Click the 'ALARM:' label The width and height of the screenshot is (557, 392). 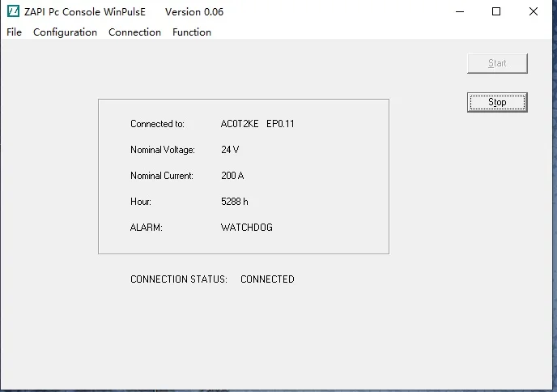[147, 228]
